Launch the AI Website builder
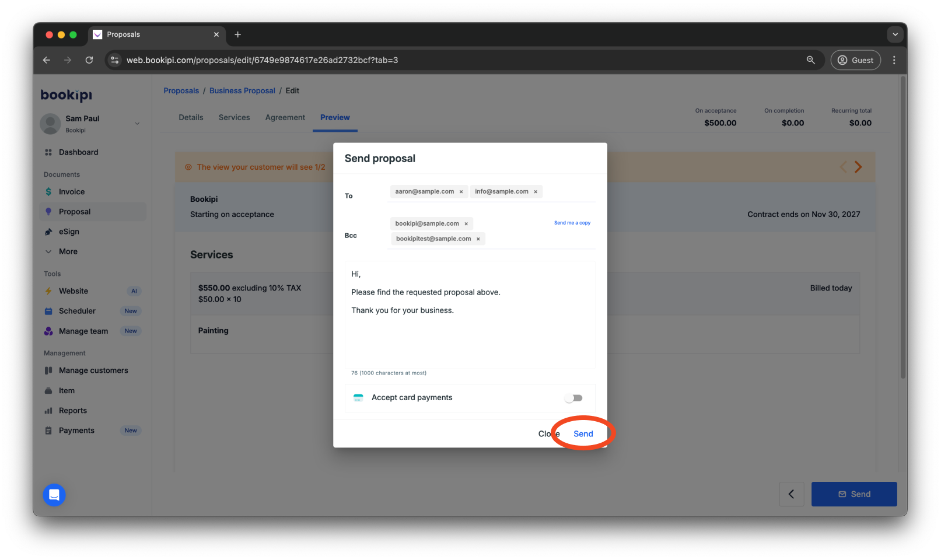Image resolution: width=941 pixels, height=560 pixels. point(73,290)
